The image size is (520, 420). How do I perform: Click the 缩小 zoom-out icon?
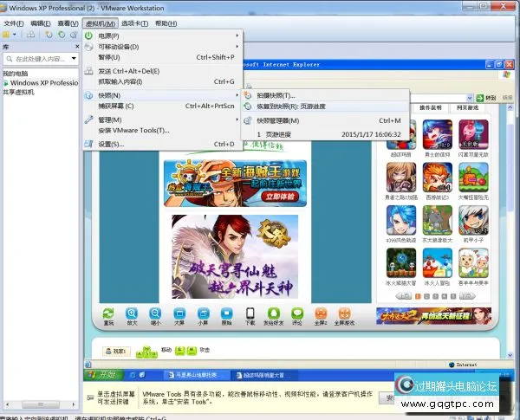click(x=155, y=313)
